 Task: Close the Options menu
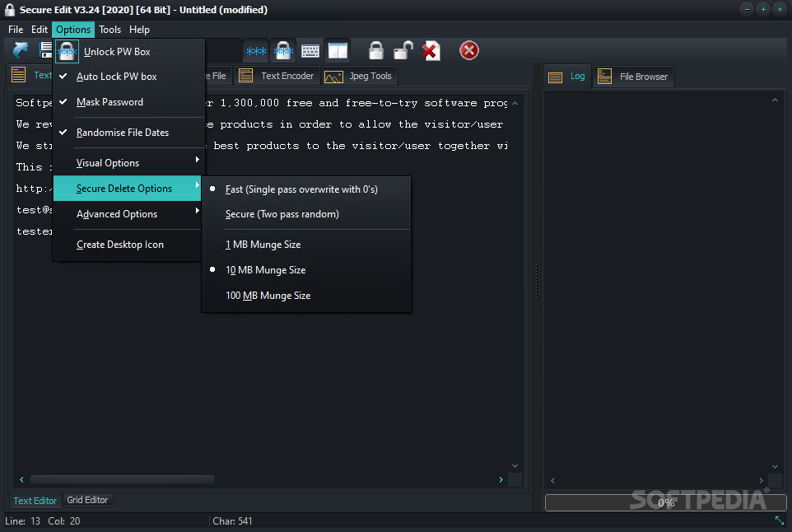73,30
